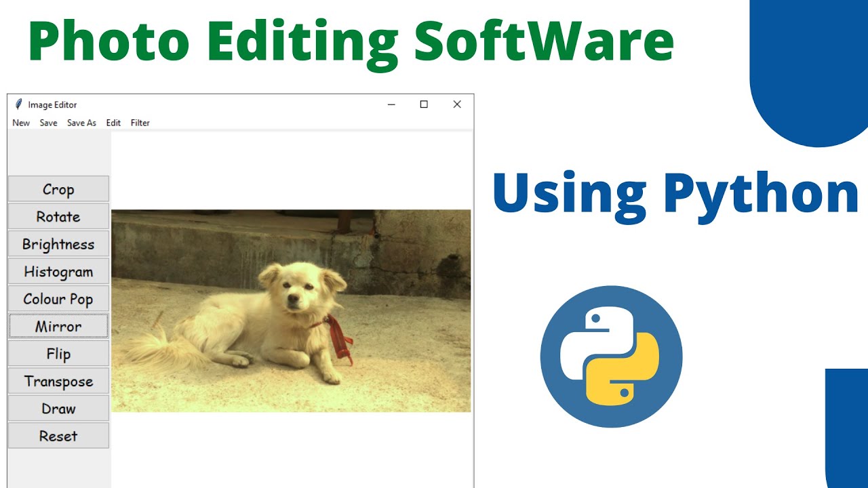Image resolution: width=868 pixels, height=488 pixels.
Task: Hit the Mirror button
Action: [58, 327]
